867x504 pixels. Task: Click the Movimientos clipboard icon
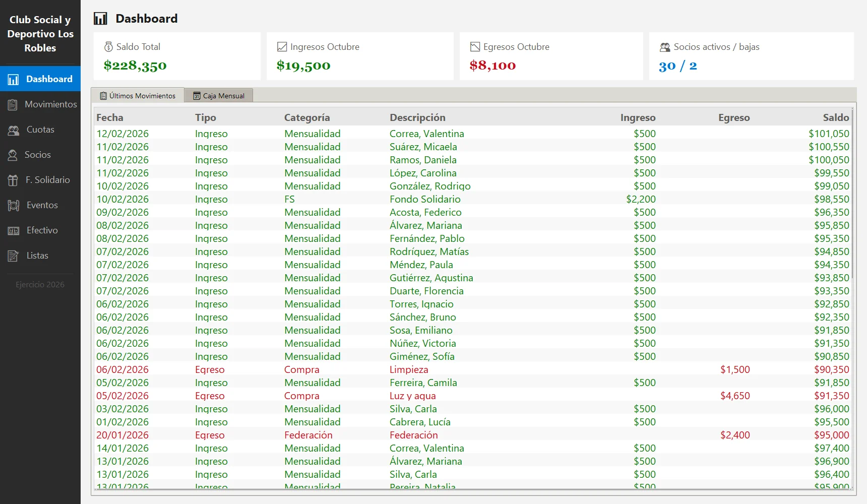[x=13, y=105]
